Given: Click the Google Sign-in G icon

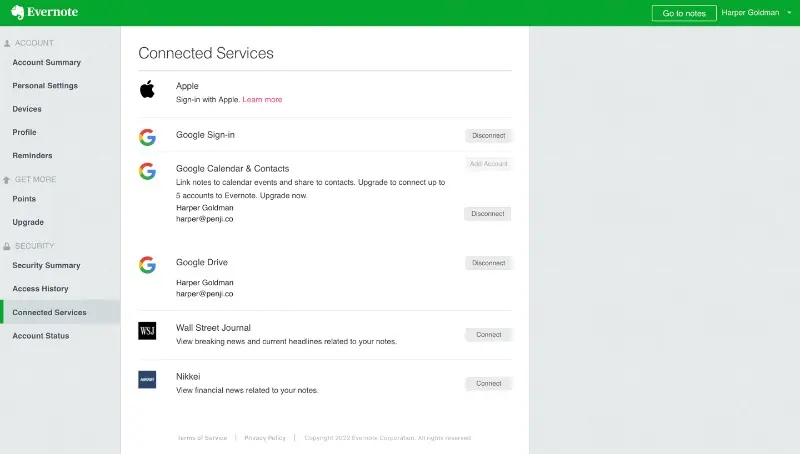Looking at the screenshot, I should tap(147, 137).
